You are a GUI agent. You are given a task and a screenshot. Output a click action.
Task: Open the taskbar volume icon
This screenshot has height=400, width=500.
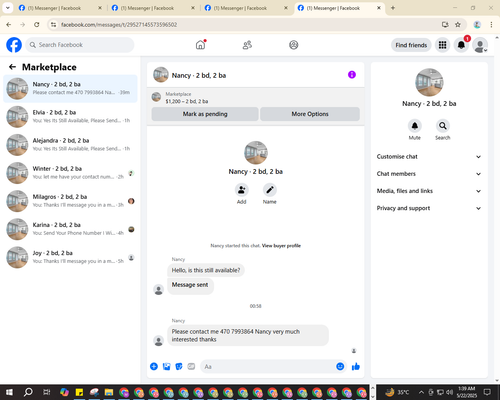(450, 392)
